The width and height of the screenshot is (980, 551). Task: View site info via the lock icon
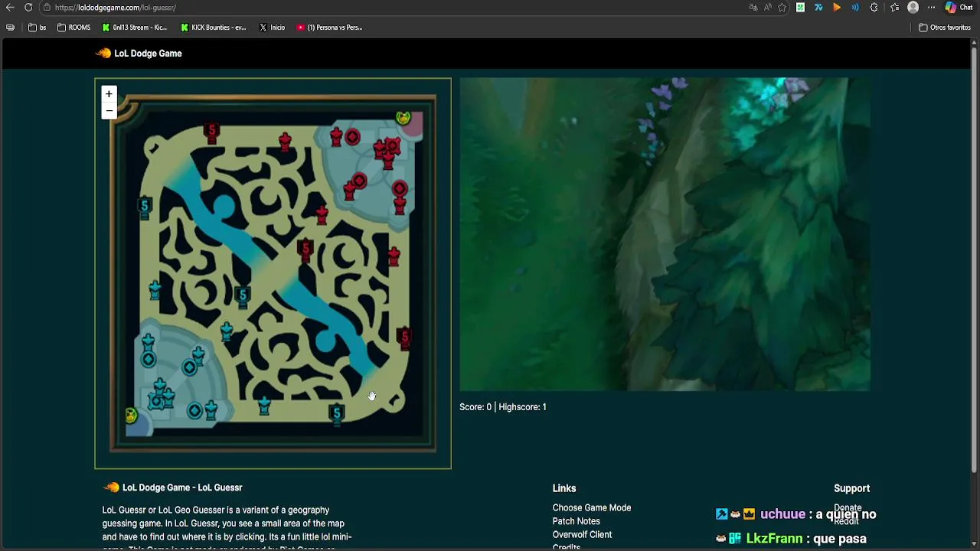[x=47, y=8]
